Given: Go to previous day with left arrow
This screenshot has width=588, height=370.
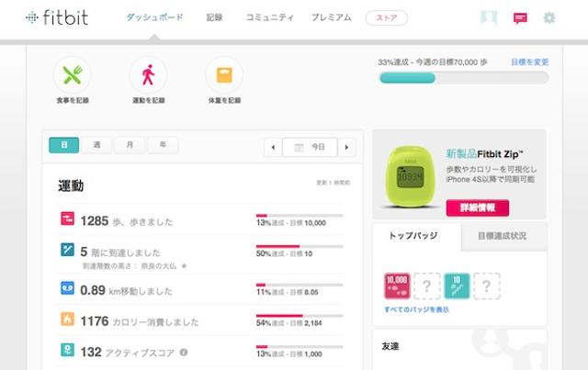Looking at the screenshot, I should point(273,147).
